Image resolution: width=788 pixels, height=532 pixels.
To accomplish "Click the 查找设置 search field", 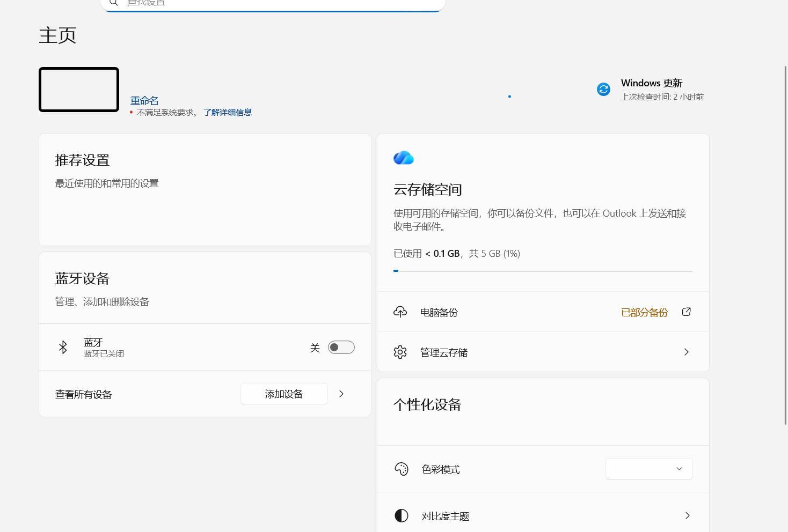I will pyautogui.click(x=273, y=4).
